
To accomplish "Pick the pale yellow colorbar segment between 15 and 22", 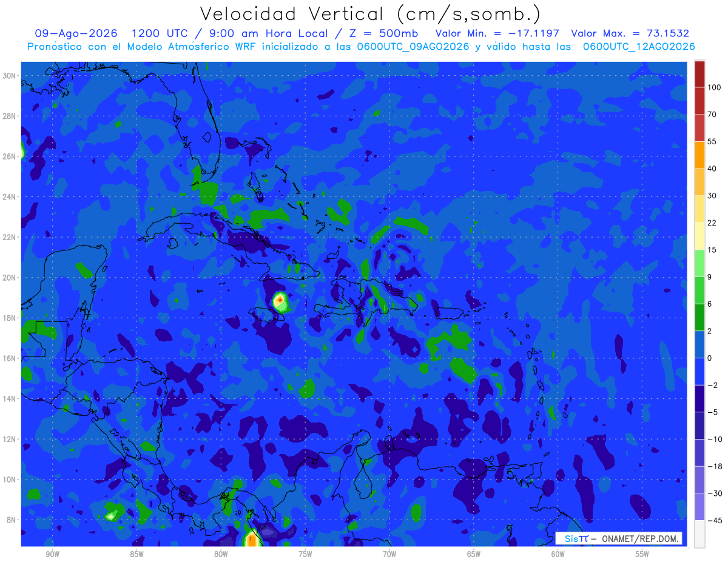I will 699,236.
